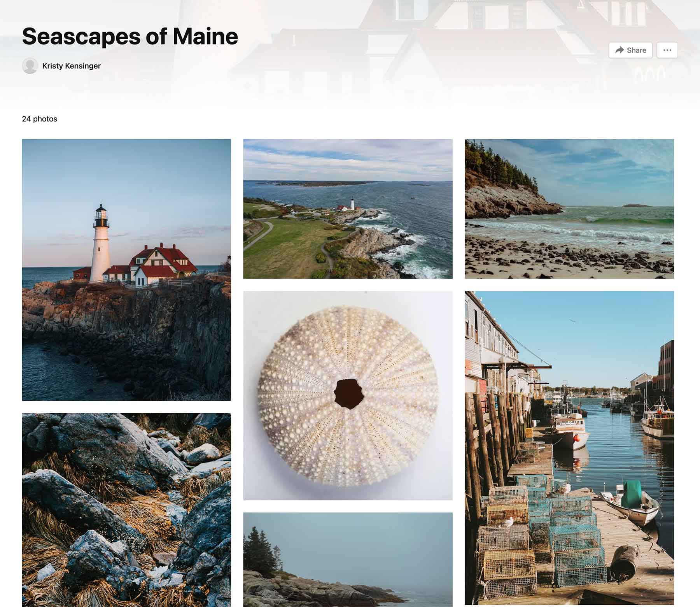Open Kristy Kensinger's avatar
700x607 pixels.
pos(30,66)
